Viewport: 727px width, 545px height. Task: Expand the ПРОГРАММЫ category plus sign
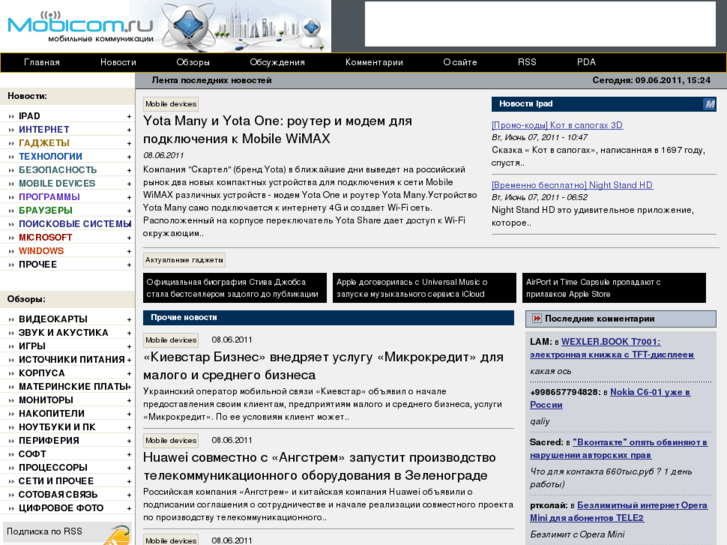coord(129,197)
